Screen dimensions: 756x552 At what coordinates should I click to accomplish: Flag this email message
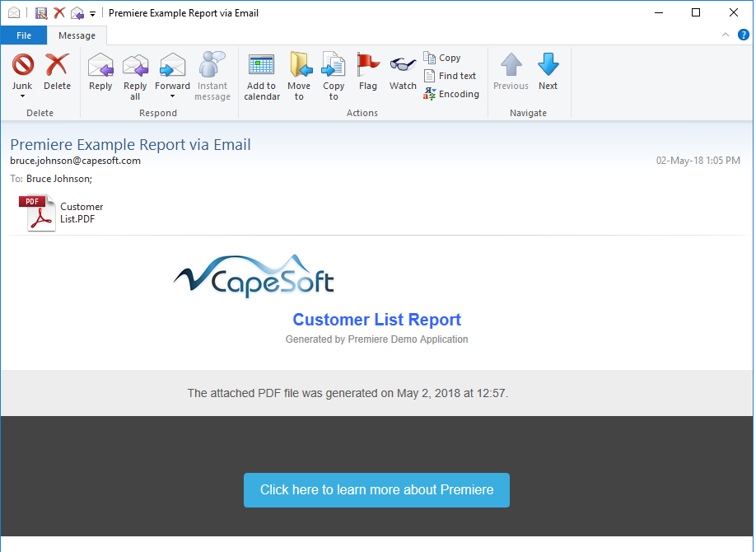368,72
